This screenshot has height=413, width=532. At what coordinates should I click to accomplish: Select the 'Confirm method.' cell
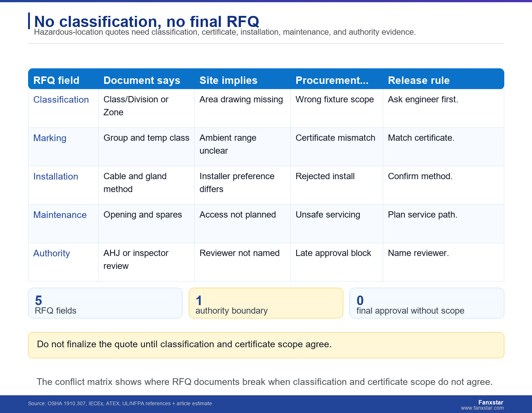tap(443, 185)
